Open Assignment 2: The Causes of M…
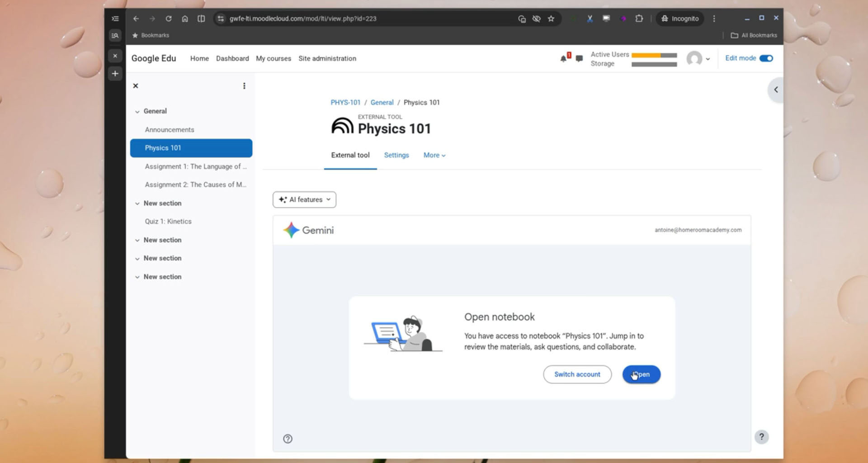The height and width of the screenshot is (463, 868). [x=196, y=184]
